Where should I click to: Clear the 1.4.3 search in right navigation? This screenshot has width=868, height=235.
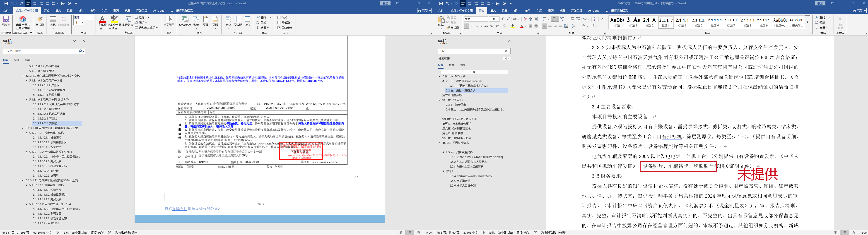[505, 51]
